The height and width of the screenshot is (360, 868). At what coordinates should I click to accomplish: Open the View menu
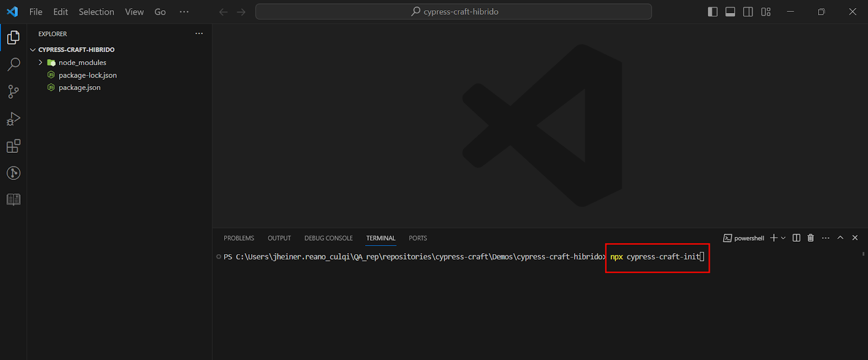click(135, 11)
